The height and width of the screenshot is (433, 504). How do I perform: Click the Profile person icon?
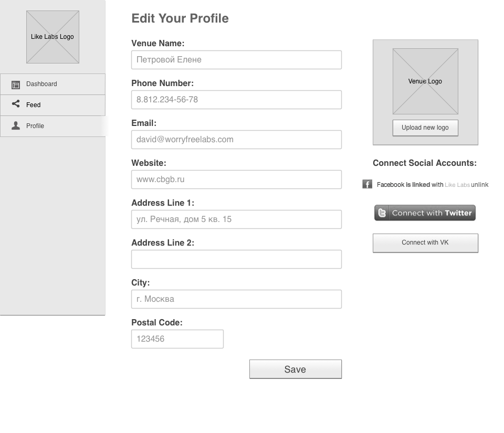[x=16, y=126]
